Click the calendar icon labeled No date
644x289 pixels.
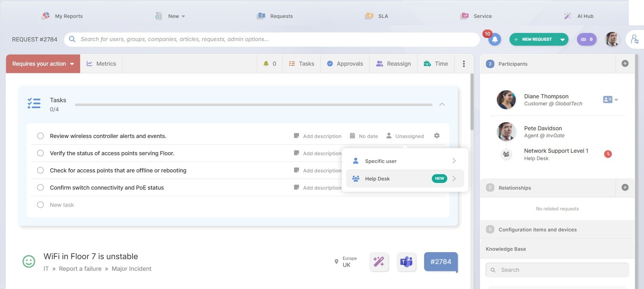352,136
